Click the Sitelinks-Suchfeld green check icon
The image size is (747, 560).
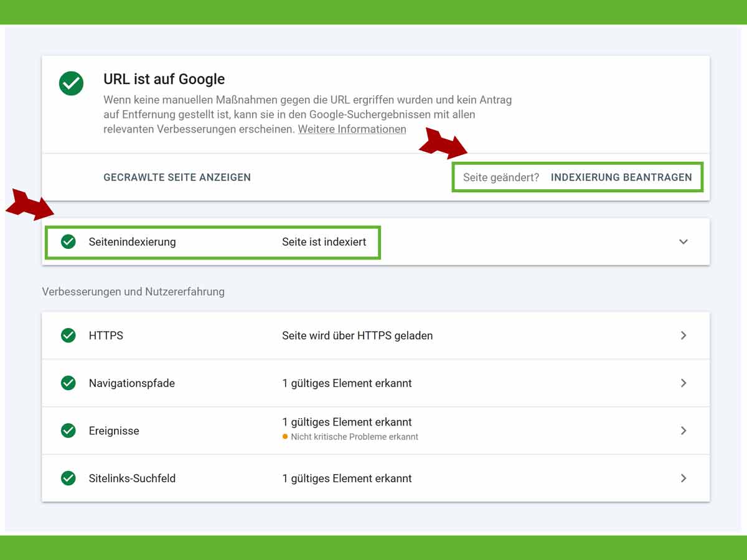point(68,478)
